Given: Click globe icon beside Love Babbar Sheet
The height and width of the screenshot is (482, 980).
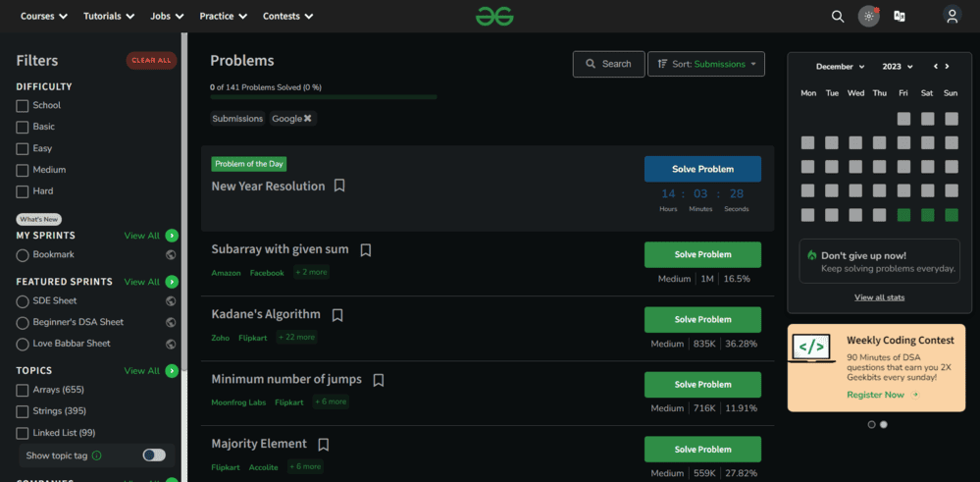Looking at the screenshot, I should click(x=171, y=344).
